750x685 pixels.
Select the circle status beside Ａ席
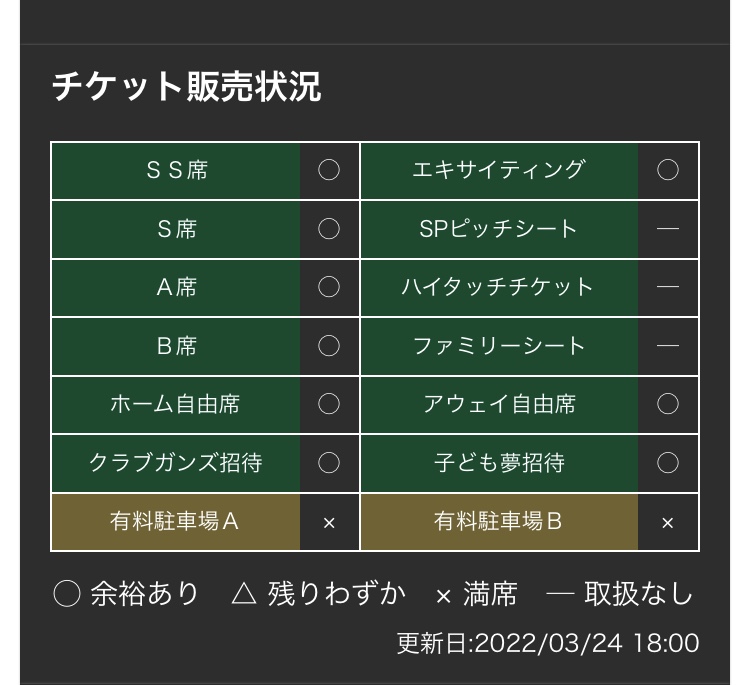coord(329,287)
